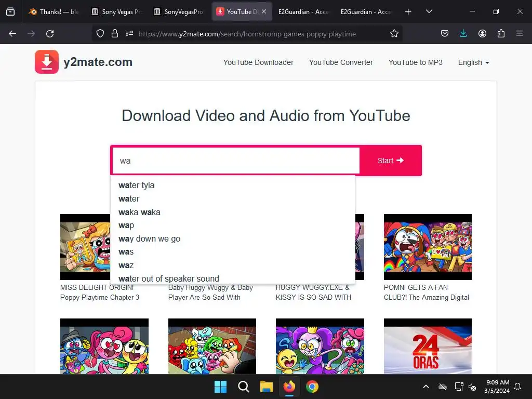Click the y2mate.com site title
532x399 pixels.
coord(98,62)
